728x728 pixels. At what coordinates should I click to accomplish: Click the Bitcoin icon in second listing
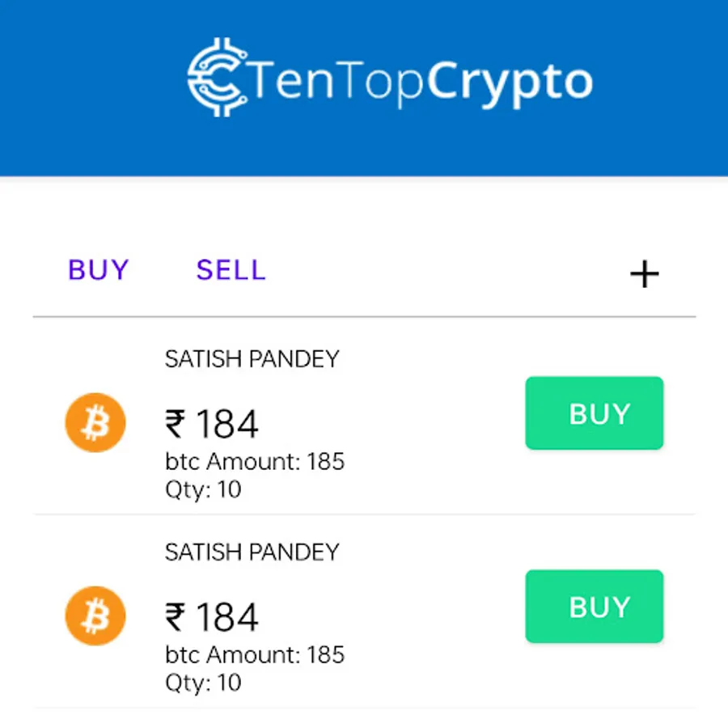pos(95,616)
